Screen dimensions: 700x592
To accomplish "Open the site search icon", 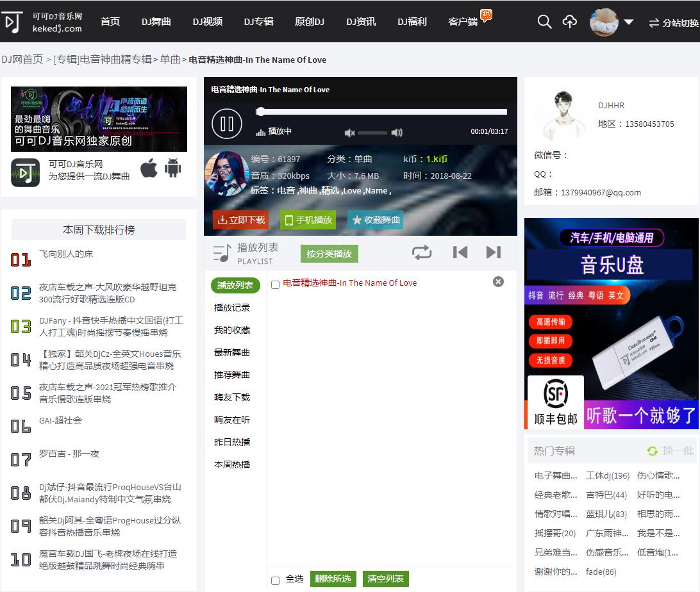I will pos(544,21).
